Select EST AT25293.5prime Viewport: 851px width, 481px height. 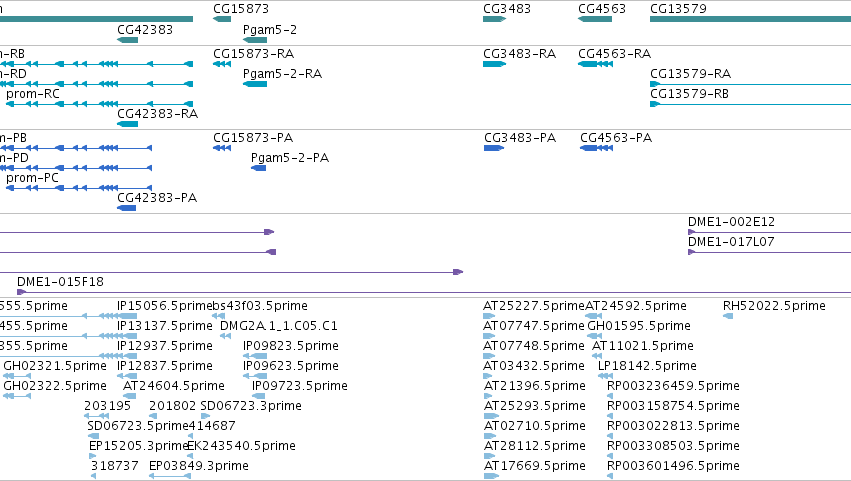[491, 416]
